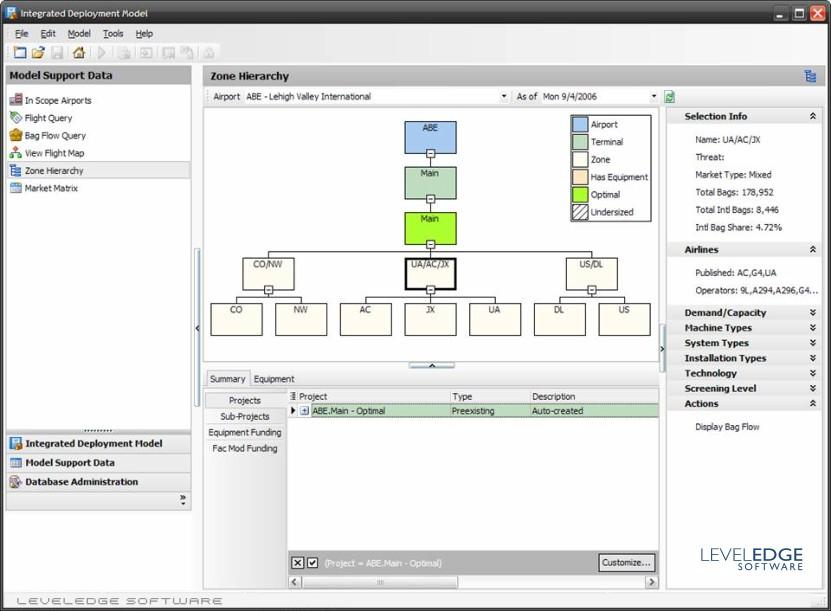Click the refresh icon beside date field

[670, 97]
